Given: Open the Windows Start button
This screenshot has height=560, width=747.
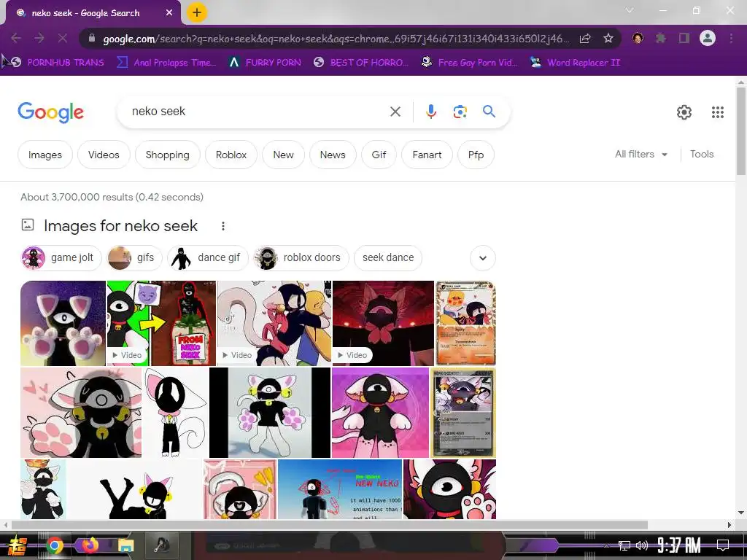Looking at the screenshot, I should pos(16,545).
